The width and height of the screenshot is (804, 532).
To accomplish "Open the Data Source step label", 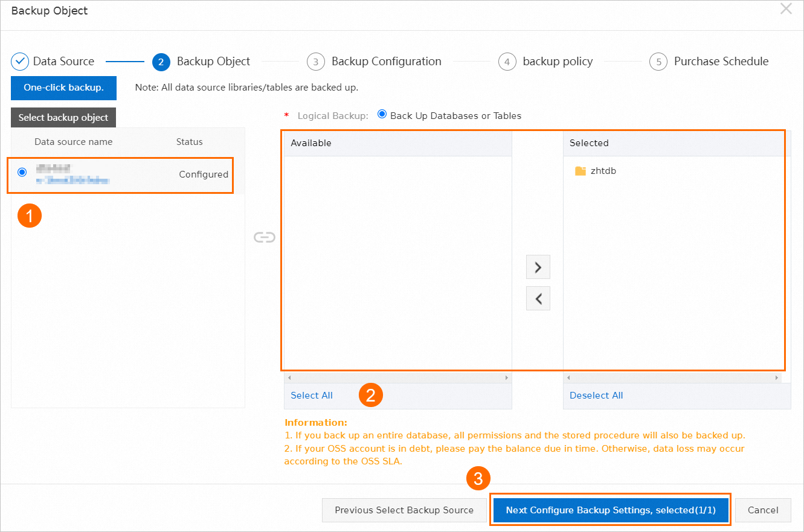I will point(63,62).
